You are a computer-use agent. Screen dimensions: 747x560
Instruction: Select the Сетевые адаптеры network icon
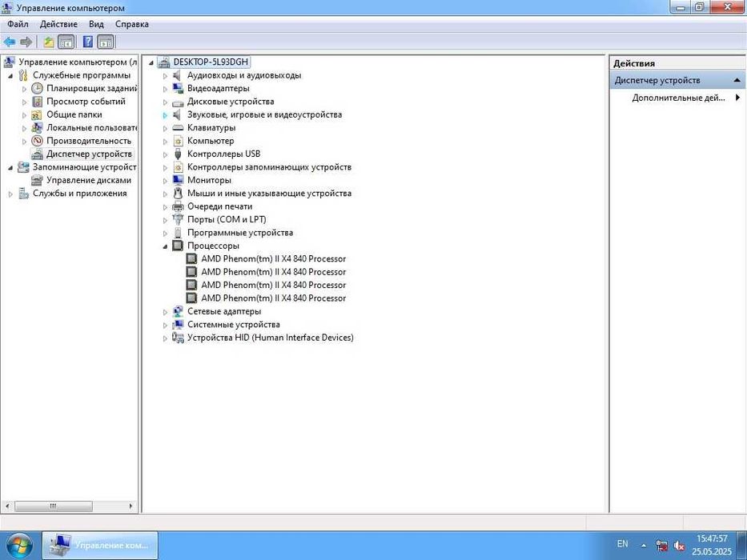[178, 311]
